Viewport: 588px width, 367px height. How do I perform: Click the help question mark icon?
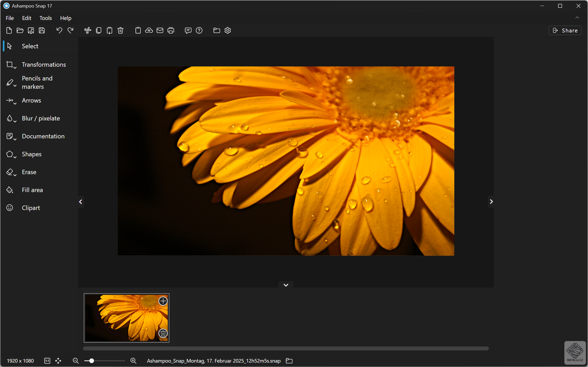pyautogui.click(x=199, y=30)
